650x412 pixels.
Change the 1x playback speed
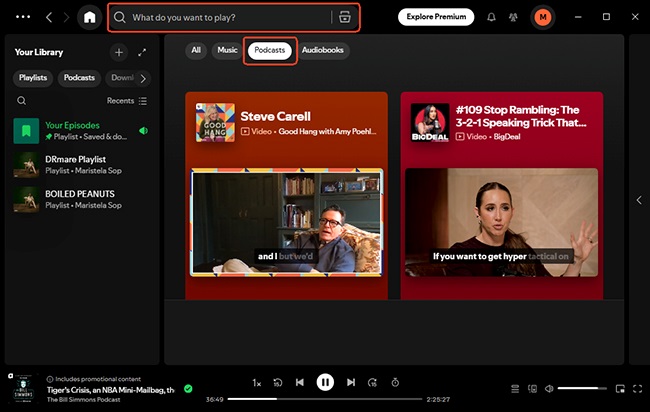click(x=257, y=383)
